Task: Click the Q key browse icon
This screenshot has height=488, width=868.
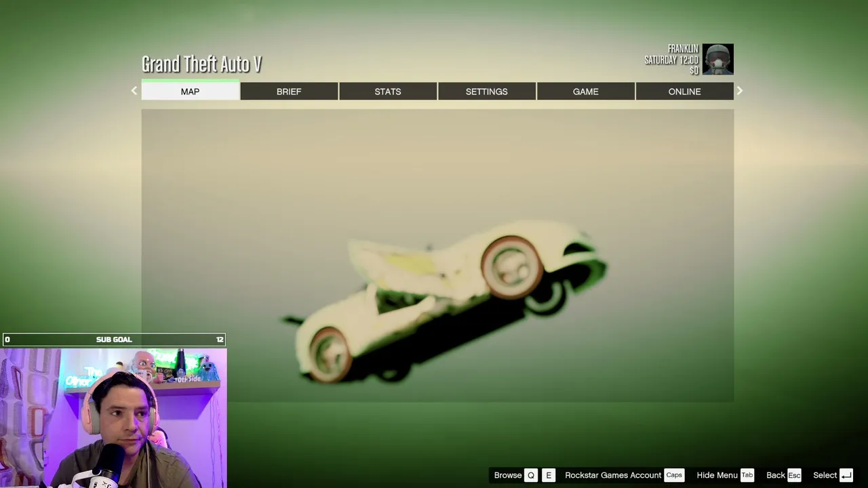Action: tap(531, 475)
